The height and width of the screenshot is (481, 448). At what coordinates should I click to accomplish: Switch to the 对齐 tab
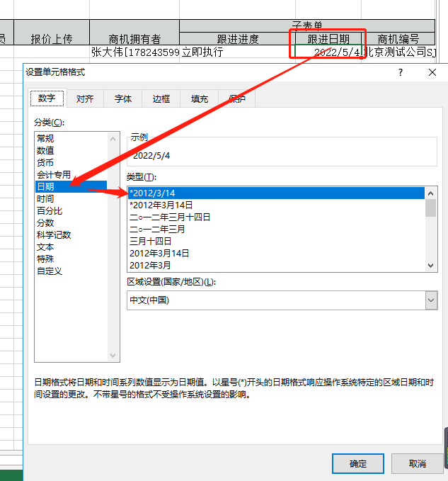(85, 98)
